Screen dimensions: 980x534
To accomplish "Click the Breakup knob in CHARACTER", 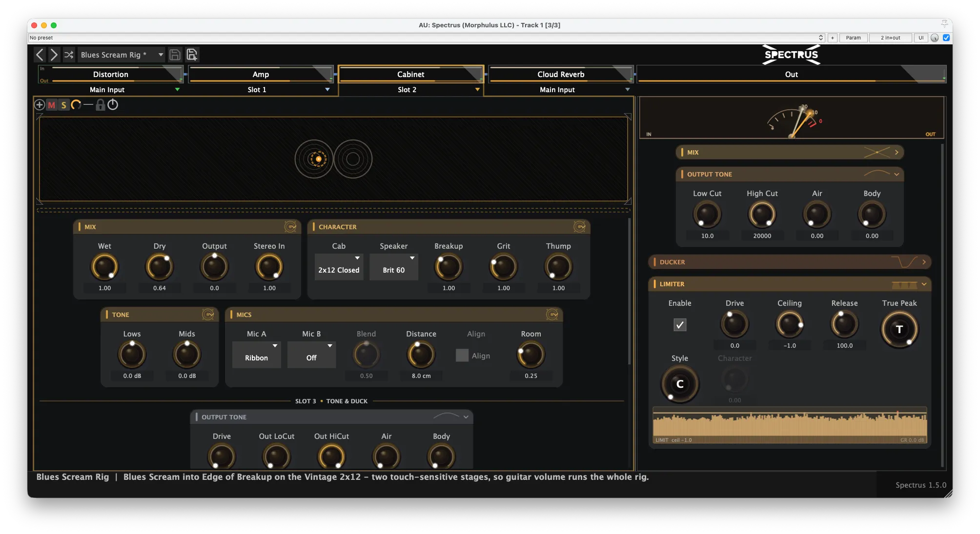I will [x=449, y=267].
